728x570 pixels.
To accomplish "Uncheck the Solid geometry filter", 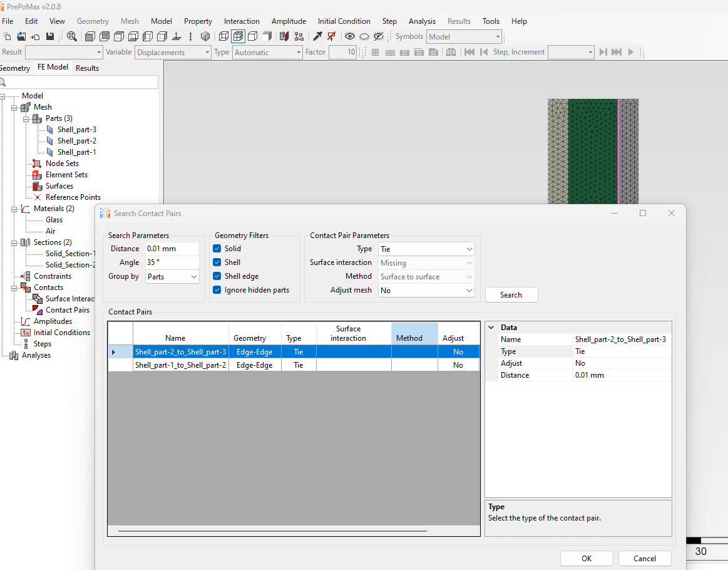I will (217, 249).
